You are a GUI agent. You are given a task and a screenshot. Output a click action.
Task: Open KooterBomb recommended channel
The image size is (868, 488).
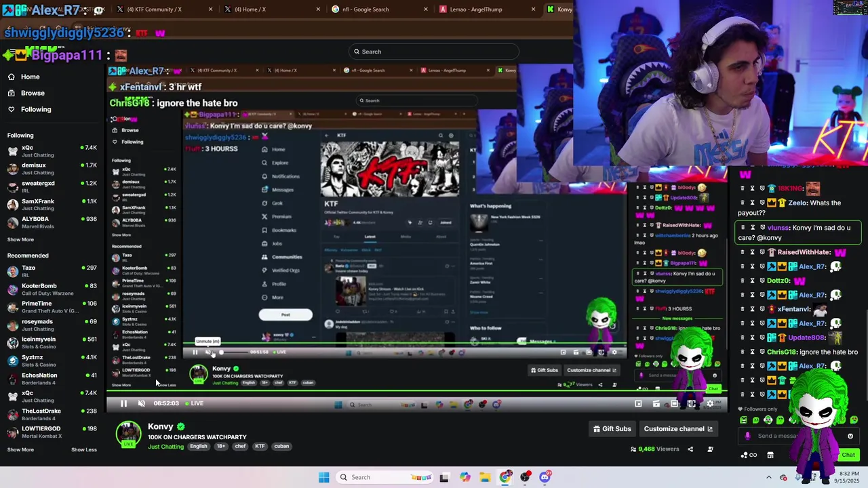point(52,289)
